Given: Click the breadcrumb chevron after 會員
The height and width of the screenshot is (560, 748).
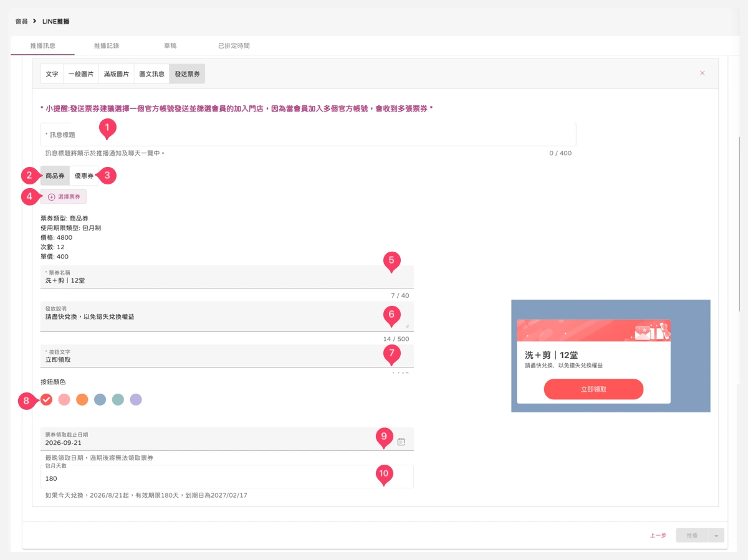Looking at the screenshot, I should 35,21.
